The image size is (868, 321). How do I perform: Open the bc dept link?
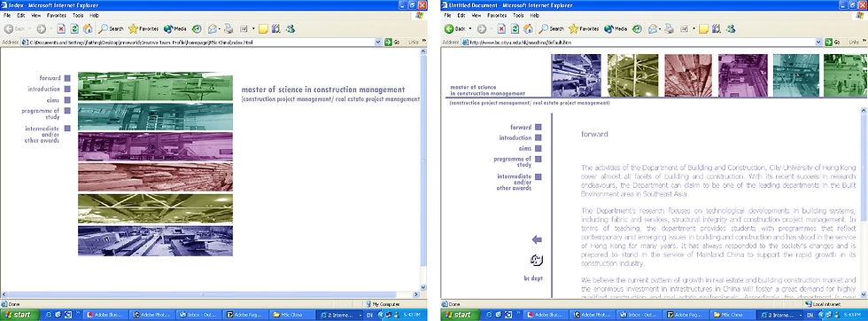coord(533,278)
